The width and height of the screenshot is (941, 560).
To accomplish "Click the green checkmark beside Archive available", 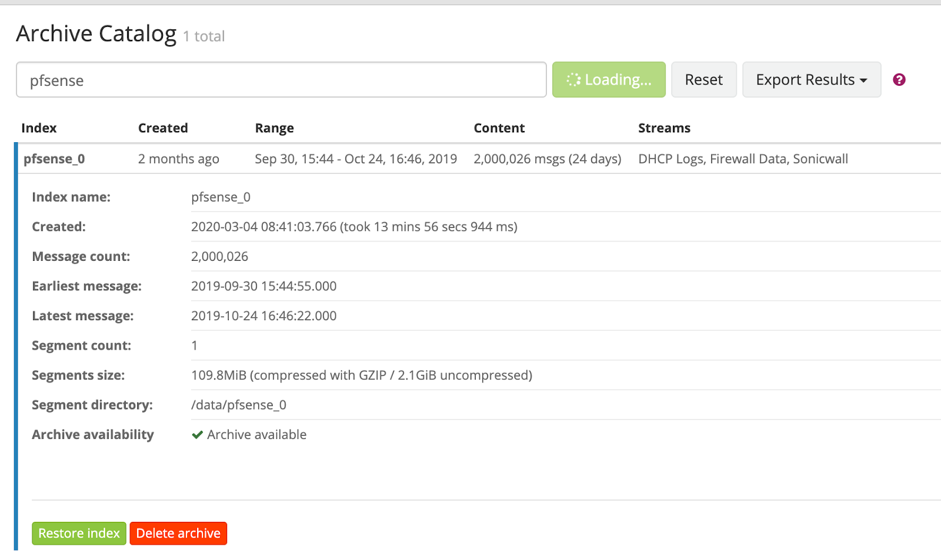I will coord(198,435).
